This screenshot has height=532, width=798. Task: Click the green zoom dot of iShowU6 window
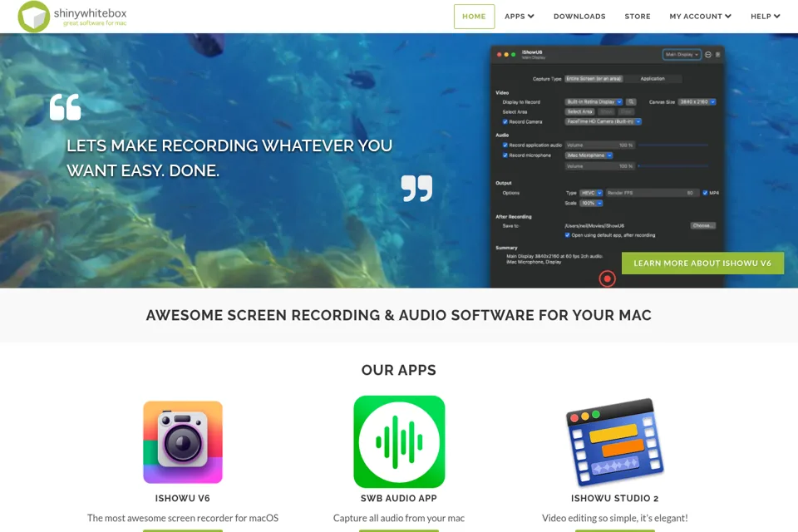[x=514, y=55]
